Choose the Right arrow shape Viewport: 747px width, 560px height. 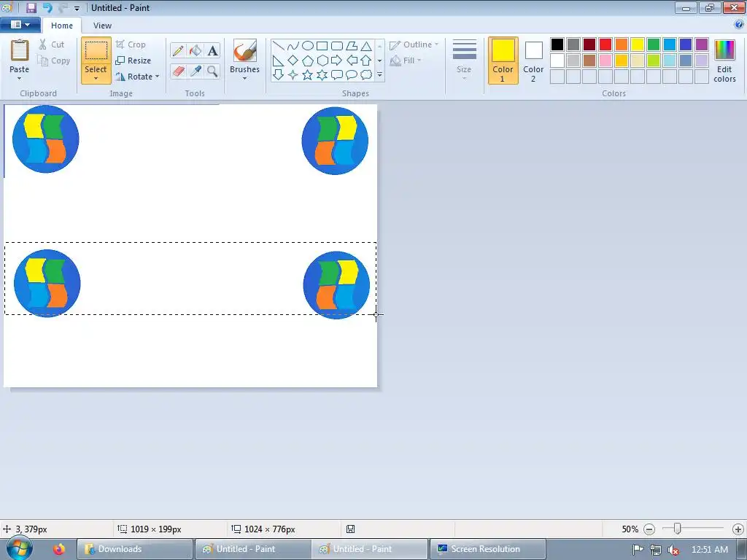[x=337, y=61]
